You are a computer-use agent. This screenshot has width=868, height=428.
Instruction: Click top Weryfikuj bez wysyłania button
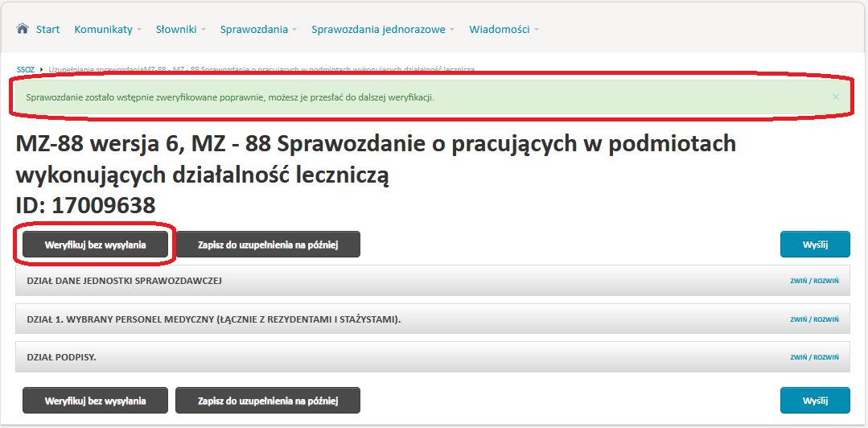95,245
